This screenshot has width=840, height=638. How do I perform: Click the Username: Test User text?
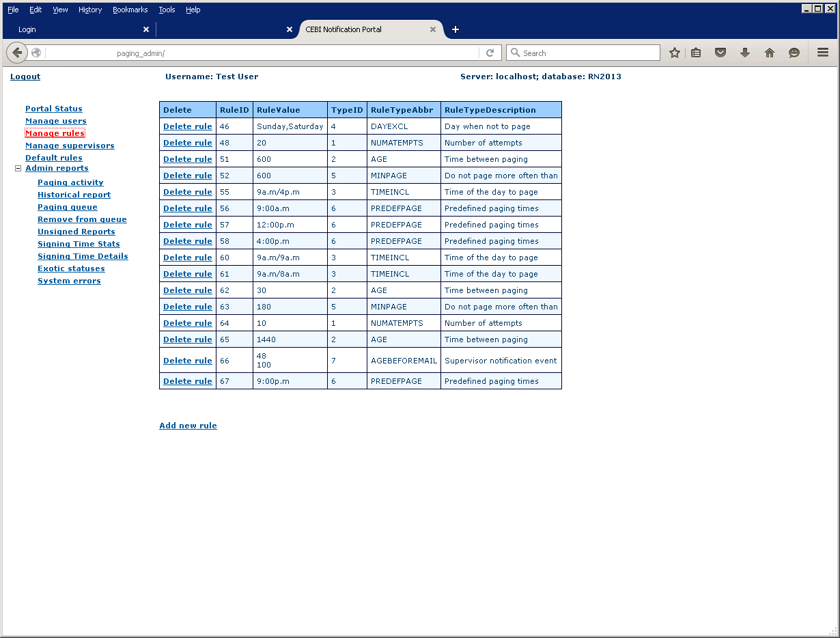(212, 77)
